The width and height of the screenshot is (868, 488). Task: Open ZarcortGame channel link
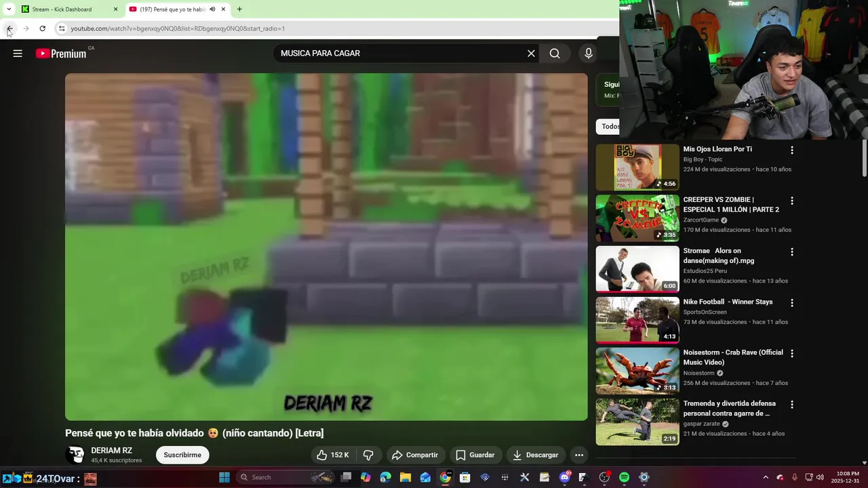tap(701, 220)
